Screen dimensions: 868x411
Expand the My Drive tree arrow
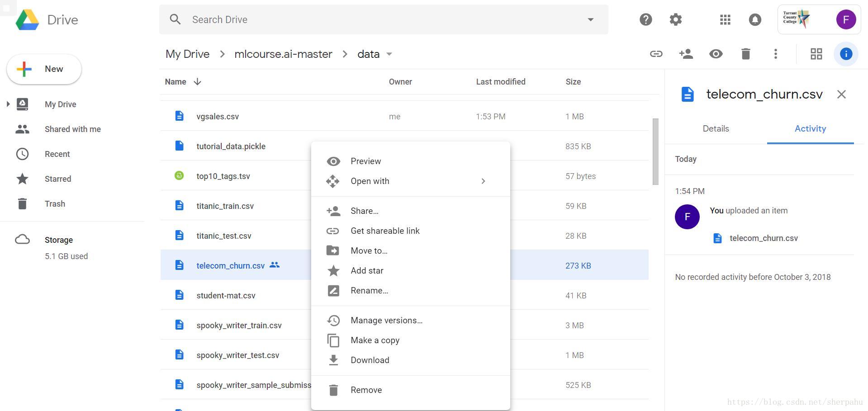[8, 104]
